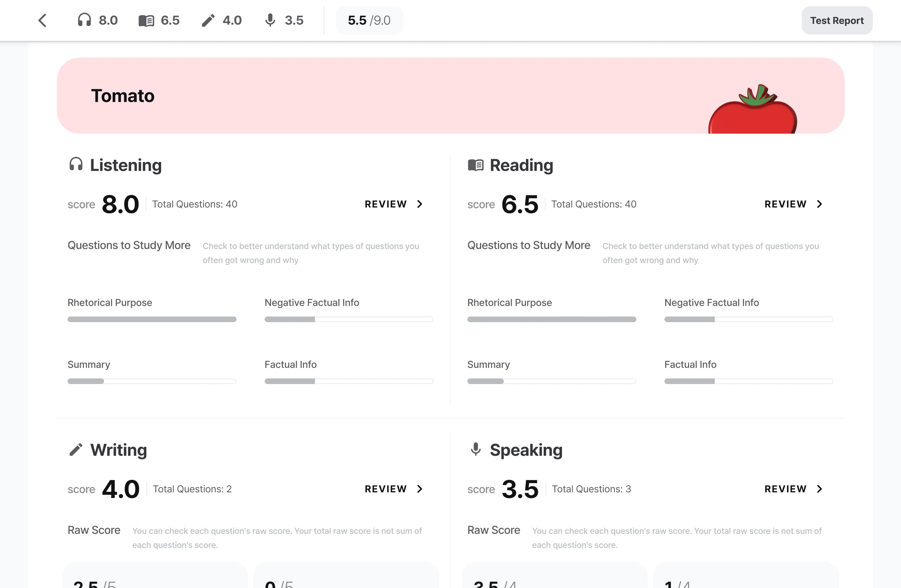Click the 6.5 reading score in top bar
This screenshot has height=588, width=901.
(170, 20)
